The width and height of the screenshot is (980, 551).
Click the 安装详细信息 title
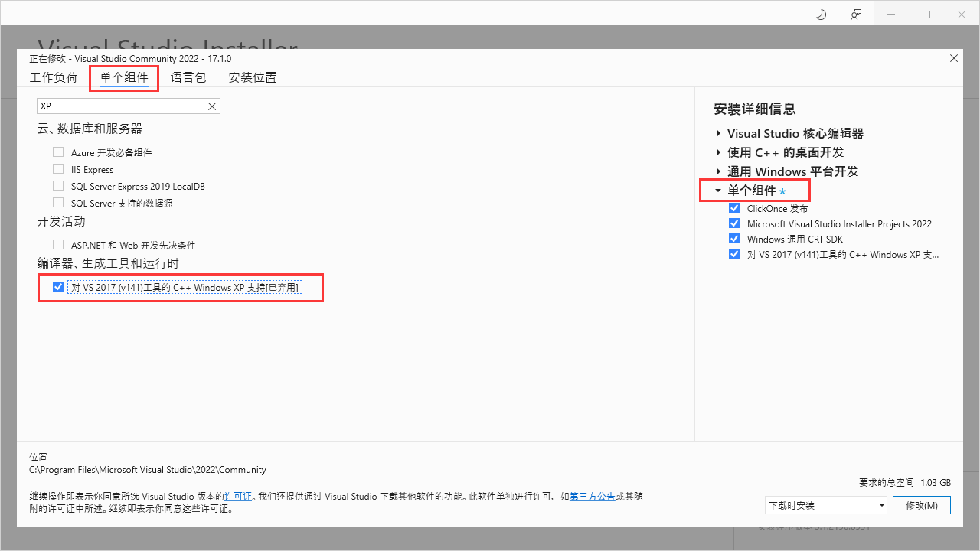pyautogui.click(x=754, y=109)
